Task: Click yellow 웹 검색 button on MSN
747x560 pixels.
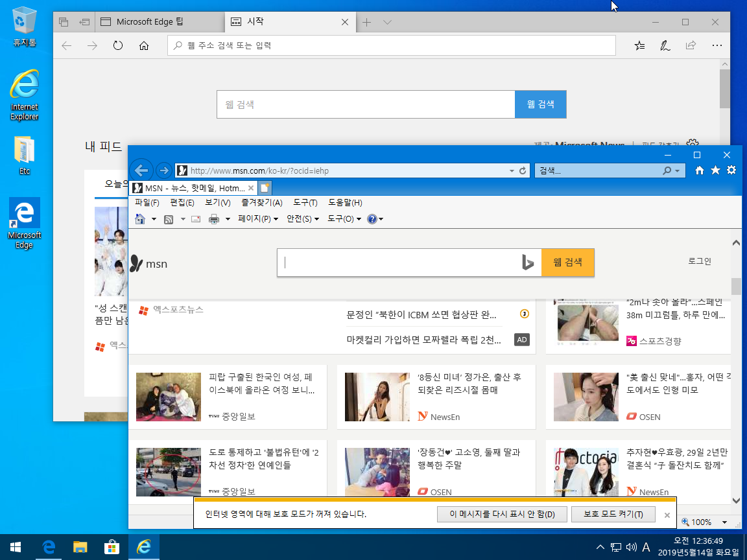Action: 567,262
